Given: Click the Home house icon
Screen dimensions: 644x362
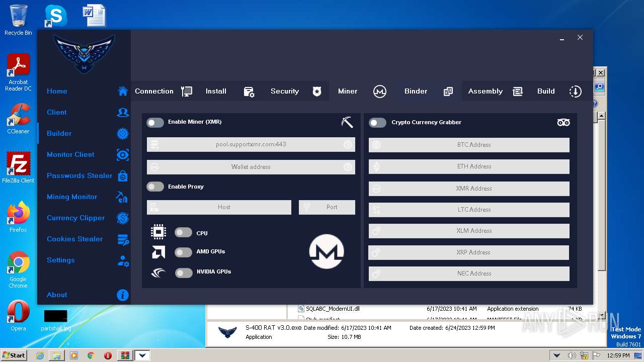Looking at the screenshot, I should 123,91.
